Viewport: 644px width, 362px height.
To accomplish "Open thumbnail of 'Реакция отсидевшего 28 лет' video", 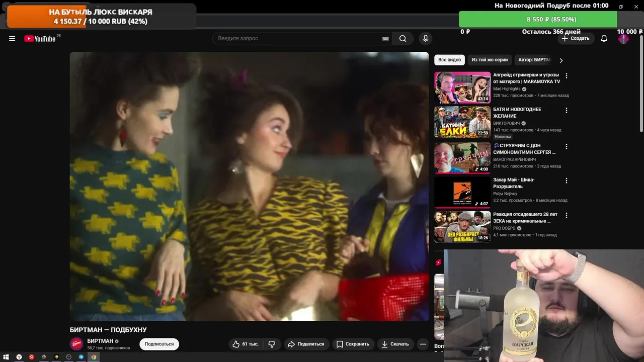I will (x=462, y=227).
